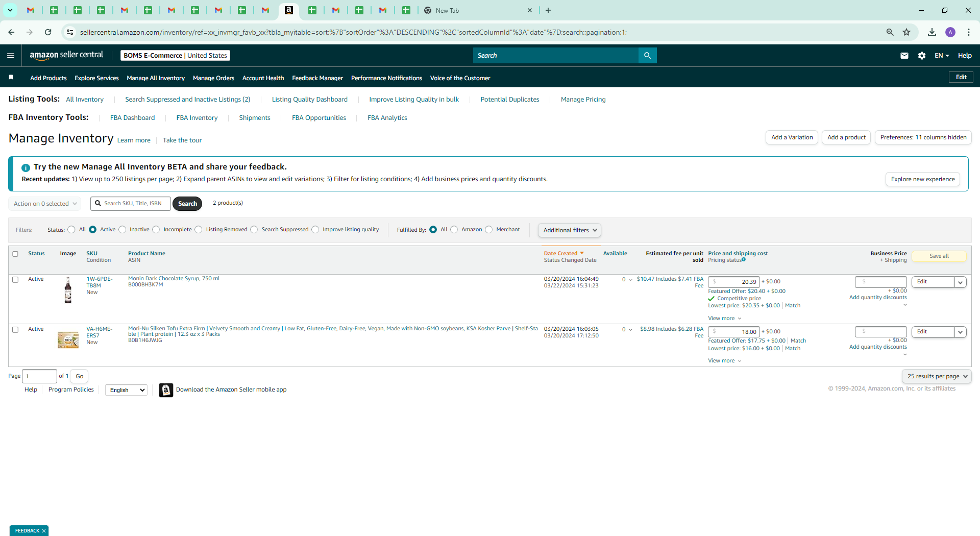This screenshot has width=980, height=536.
Task: Bookmark this page with the star icon
Action: 906,32
